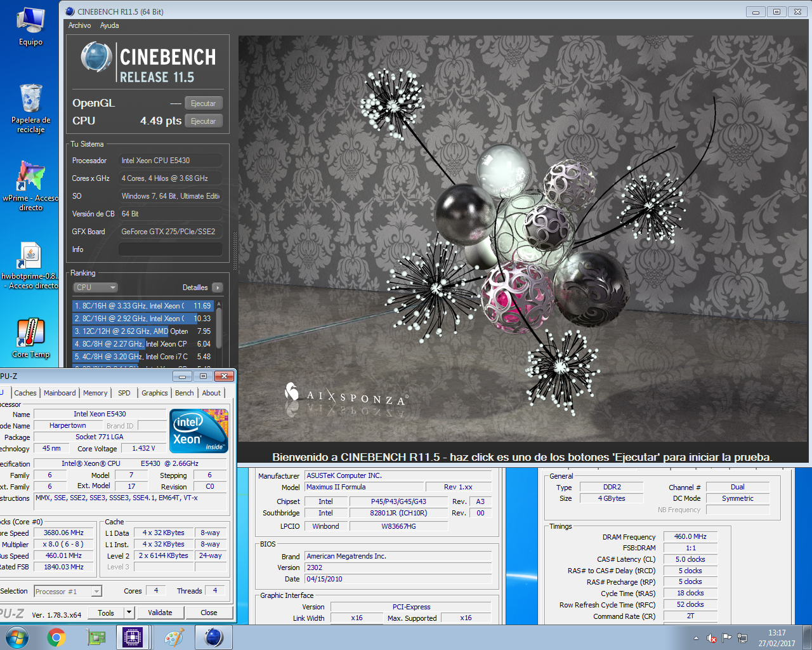The width and height of the screenshot is (812, 650).
Task: Run the CPU test with Ejecutar
Action: click(x=204, y=121)
